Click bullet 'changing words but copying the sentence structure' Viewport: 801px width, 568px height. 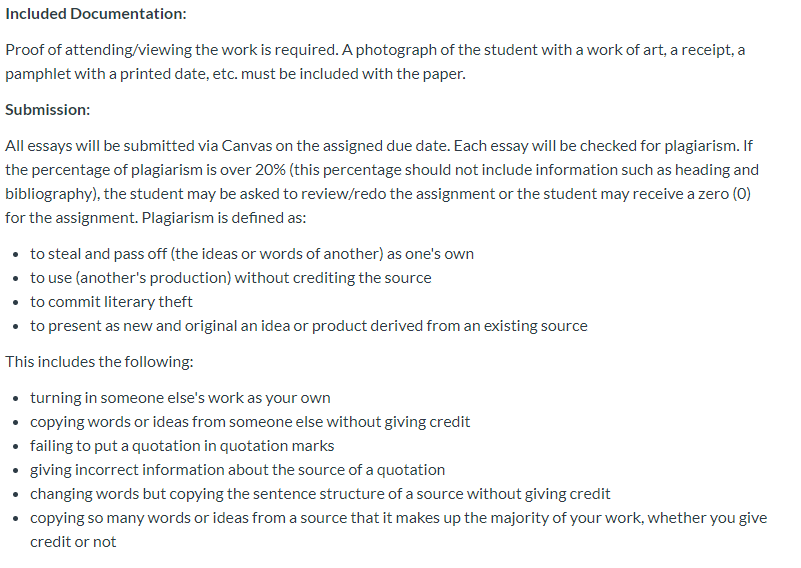[x=320, y=494]
